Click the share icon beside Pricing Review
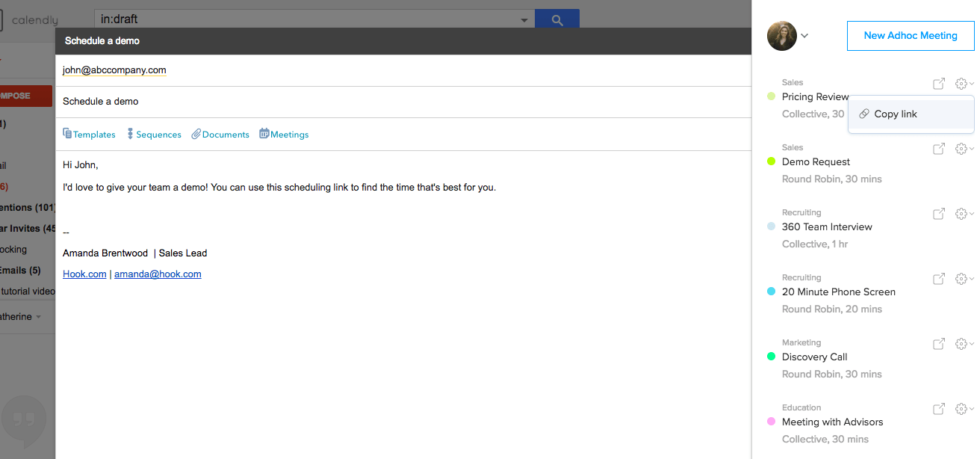The height and width of the screenshot is (459, 980). tap(938, 84)
